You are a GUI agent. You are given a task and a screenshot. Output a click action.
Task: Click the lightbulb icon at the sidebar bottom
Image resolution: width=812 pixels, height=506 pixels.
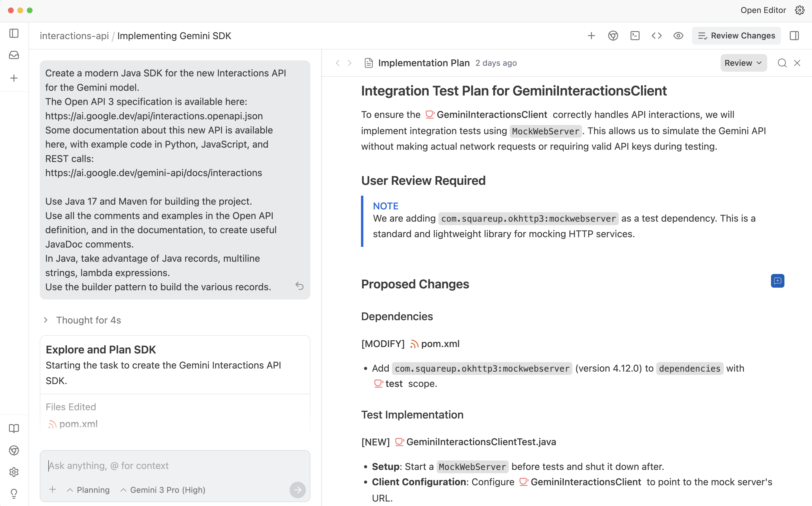pyautogui.click(x=14, y=493)
